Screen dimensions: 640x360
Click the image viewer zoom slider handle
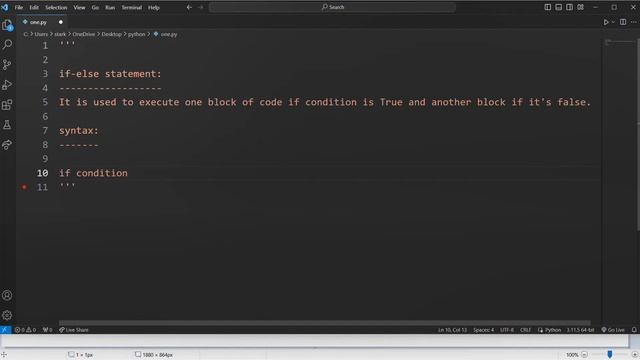(x=610, y=354)
